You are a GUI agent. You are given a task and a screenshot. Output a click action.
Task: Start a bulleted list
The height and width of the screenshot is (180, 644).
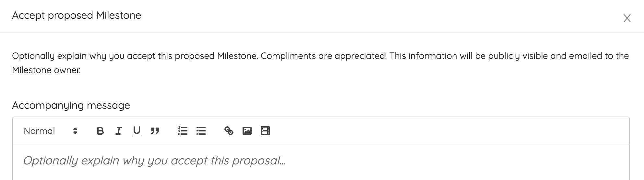pos(201,131)
